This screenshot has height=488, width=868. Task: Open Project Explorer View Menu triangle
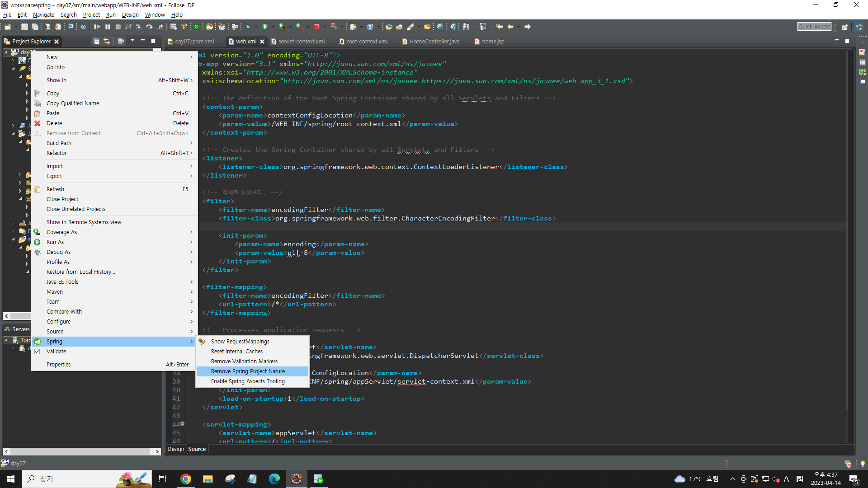tap(132, 41)
